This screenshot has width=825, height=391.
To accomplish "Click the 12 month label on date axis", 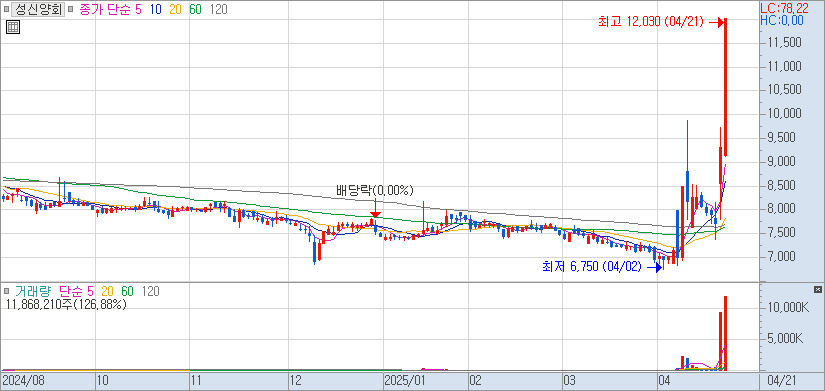I will pyautogui.click(x=296, y=380).
